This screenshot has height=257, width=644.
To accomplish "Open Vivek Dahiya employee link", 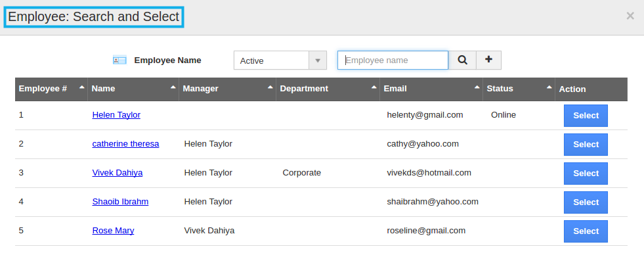I will tap(118, 173).
